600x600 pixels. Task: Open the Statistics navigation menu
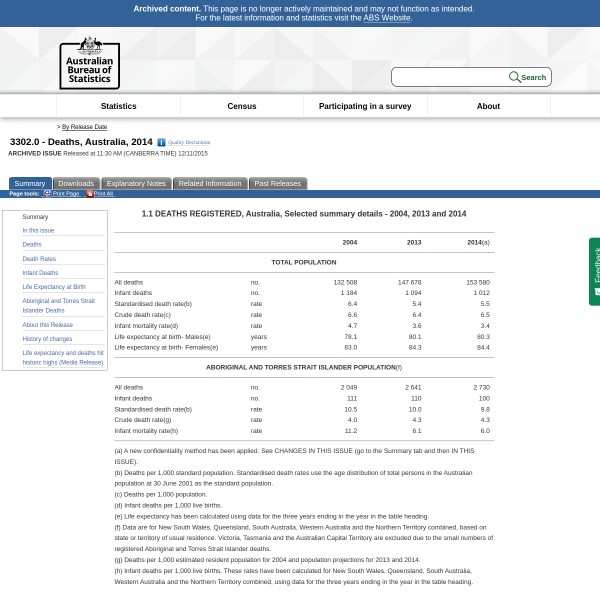tap(118, 106)
